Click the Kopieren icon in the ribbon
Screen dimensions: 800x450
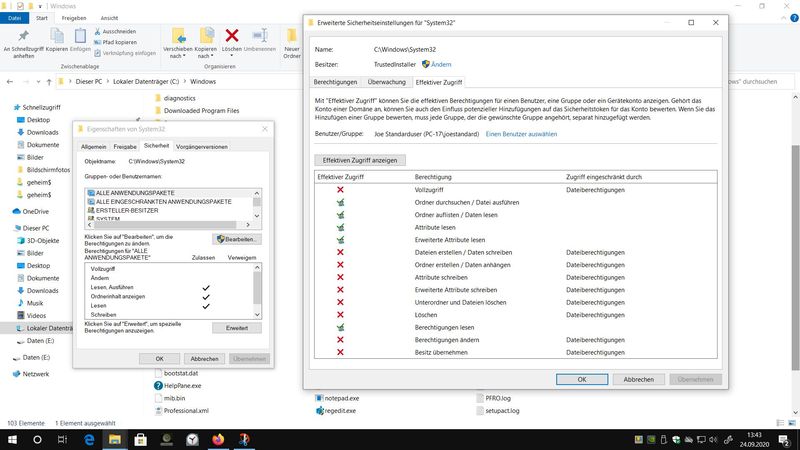point(57,36)
